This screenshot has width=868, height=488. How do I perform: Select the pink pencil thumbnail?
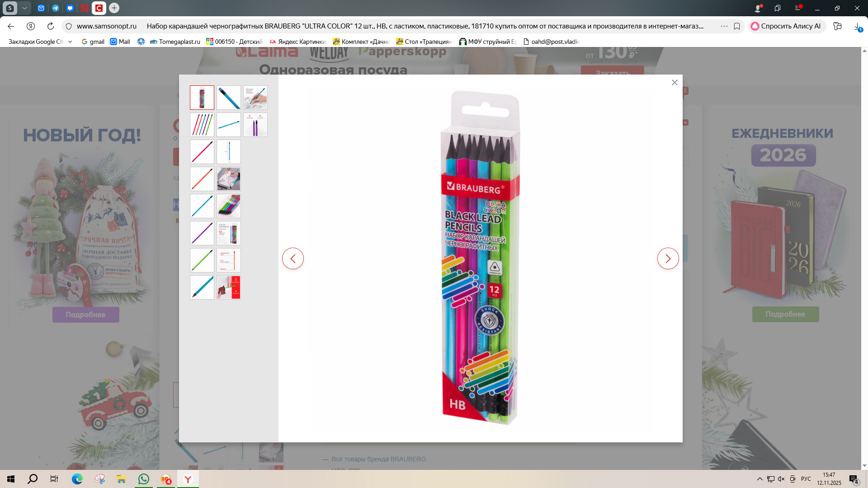coord(202,152)
